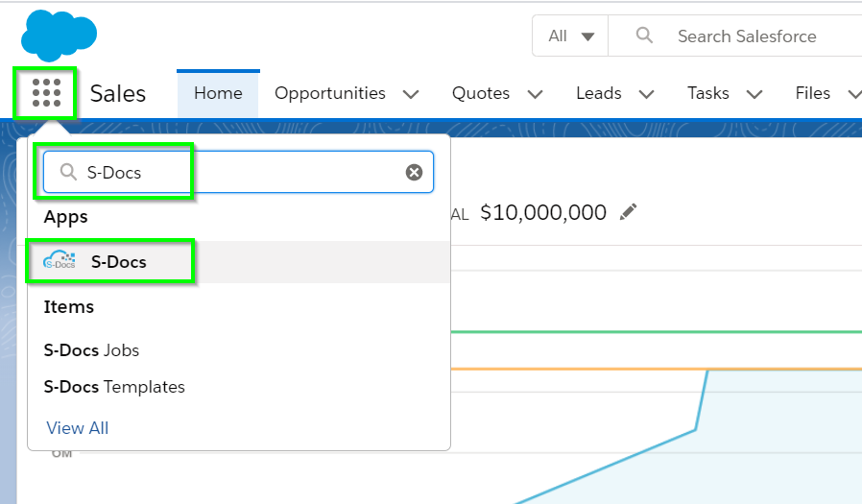Go to the Tasks tab
This screenshot has height=504, width=862.
[x=708, y=93]
